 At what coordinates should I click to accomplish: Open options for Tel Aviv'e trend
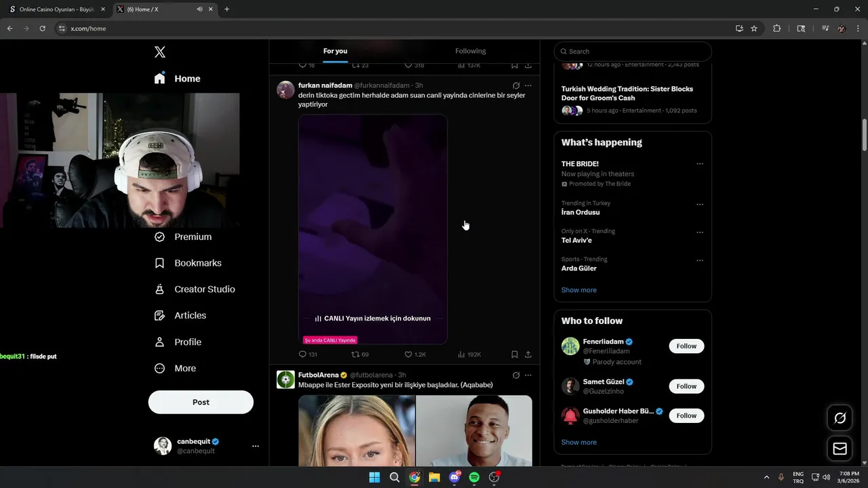coord(700,232)
